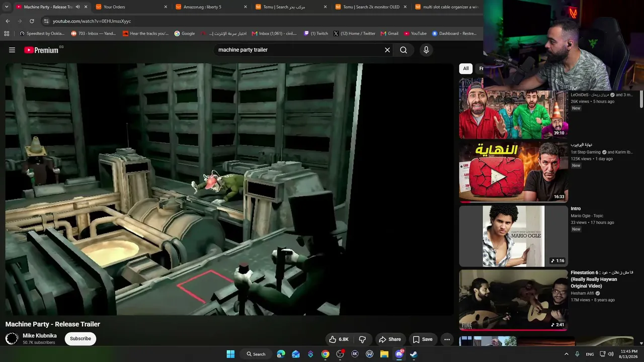The width and height of the screenshot is (644, 362).
Task: Share the Machine Party trailer
Action: tap(390, 339)
